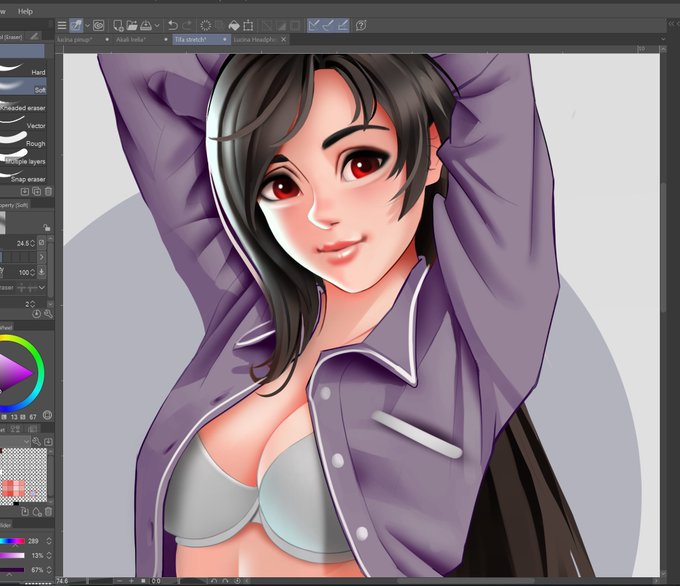
Task: Duplicate the selected sub tool
Action: [x=36, y=191]
